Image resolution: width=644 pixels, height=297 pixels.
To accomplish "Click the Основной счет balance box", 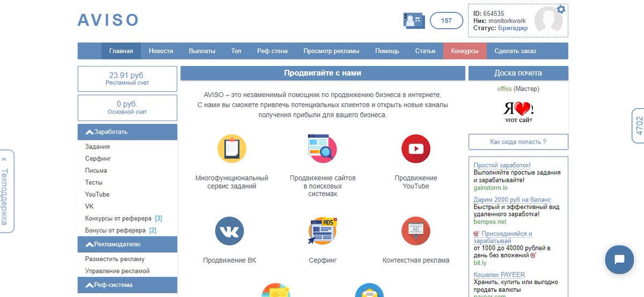I will click(127, 108).
